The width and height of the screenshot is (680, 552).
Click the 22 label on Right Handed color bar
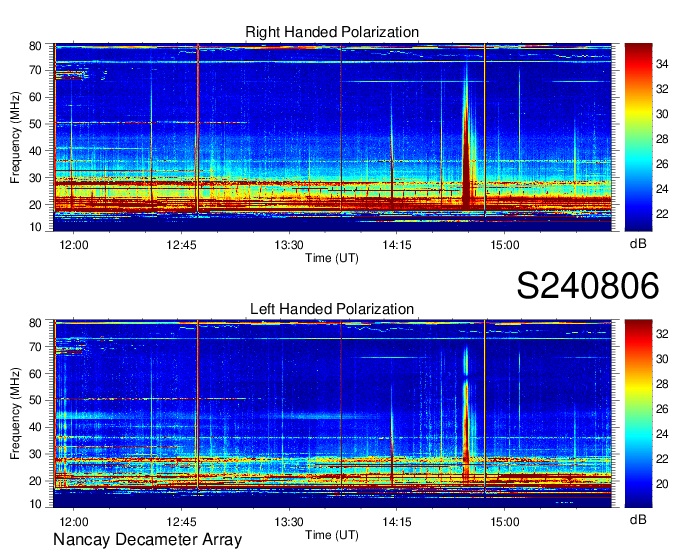pyautogui.click(x=662, y=214)
